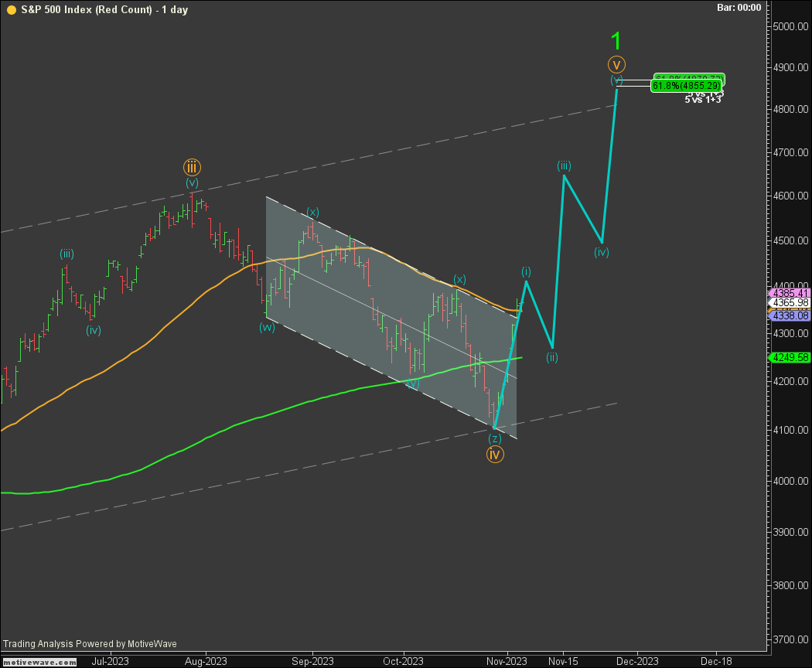Click the pink 4385.41 price tag
Image resolution: width=812 pixels, height=668 pixels.
click(x=790, y=293)
